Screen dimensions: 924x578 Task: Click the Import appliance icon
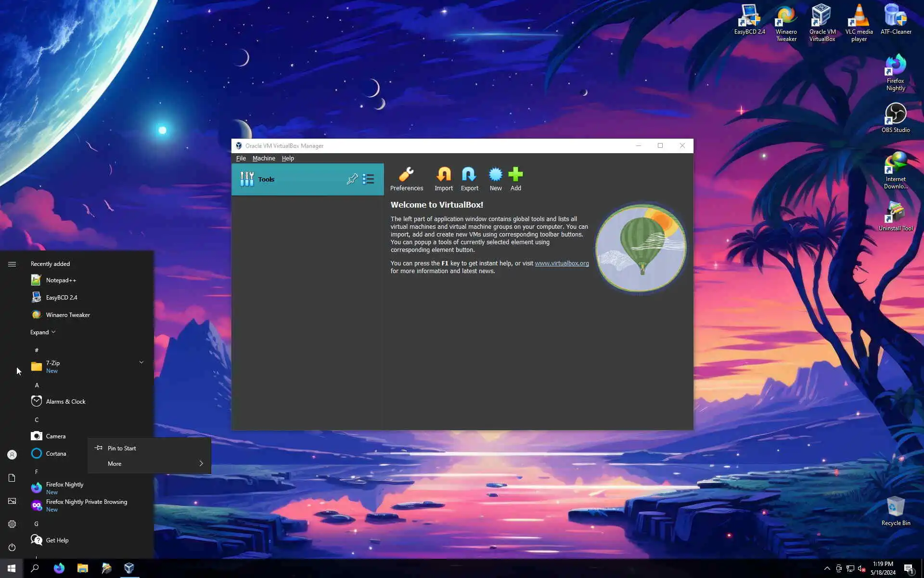443,175
